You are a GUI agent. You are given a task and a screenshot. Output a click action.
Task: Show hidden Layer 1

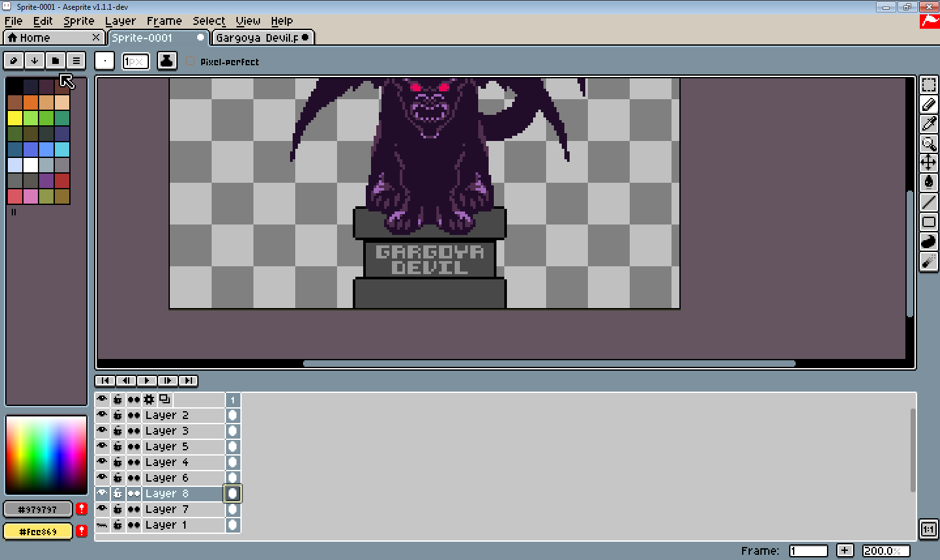coord(102,525)
